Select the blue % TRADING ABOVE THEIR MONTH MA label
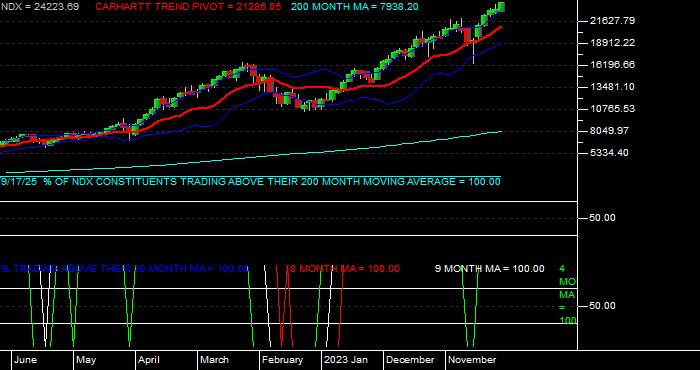 tap(125, 269)
